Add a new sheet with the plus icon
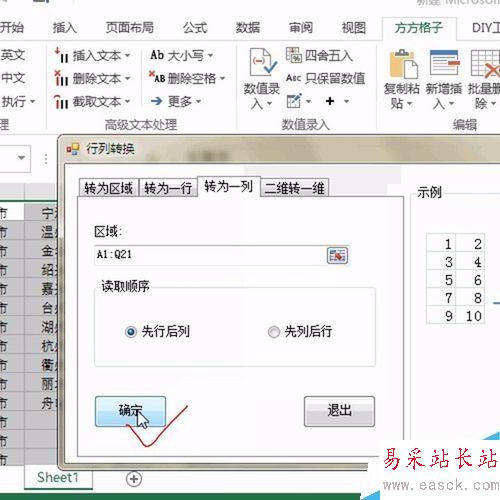 point(134,479)
